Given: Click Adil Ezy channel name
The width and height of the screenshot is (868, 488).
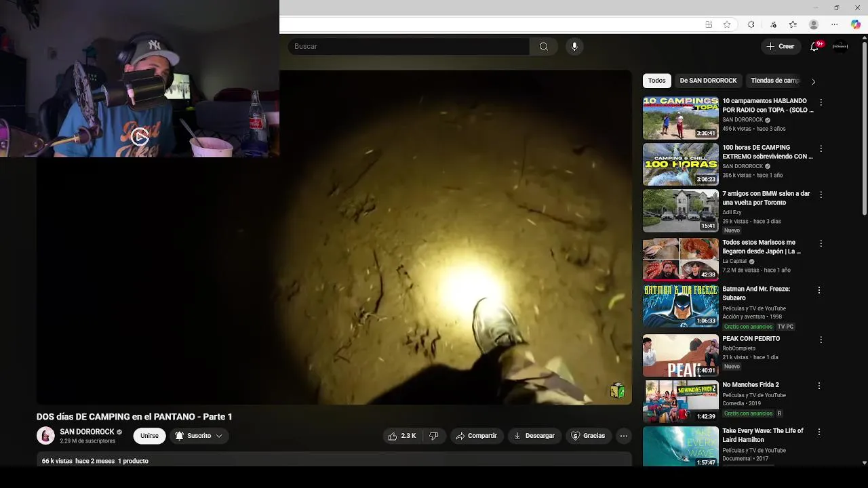Looking at the screenshot, I should click(732, 212).
